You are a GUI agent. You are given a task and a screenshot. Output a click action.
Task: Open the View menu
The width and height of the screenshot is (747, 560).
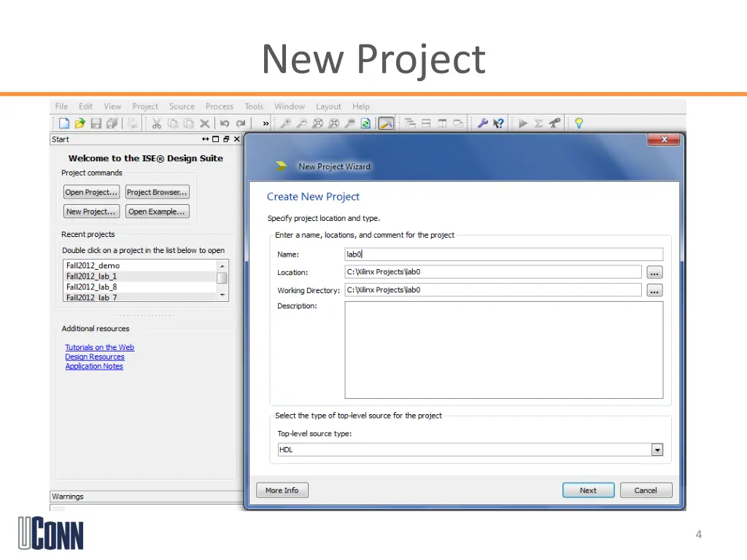[112, 106]
